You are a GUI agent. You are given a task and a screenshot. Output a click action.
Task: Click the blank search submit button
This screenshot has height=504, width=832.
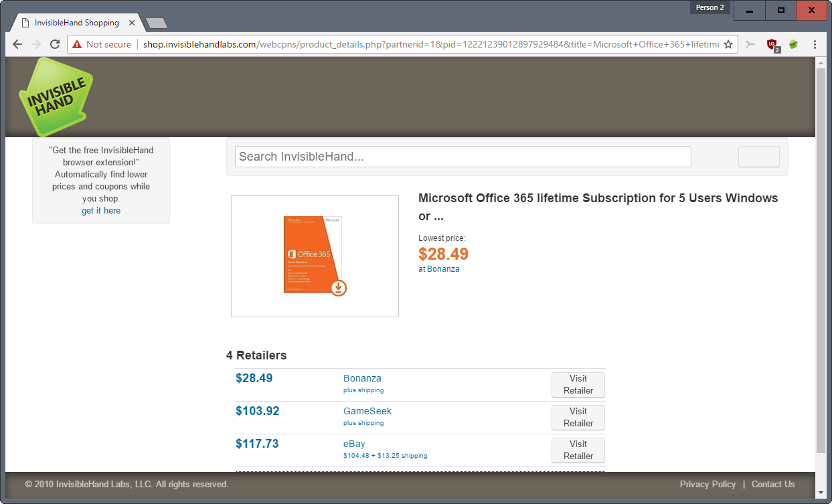758,157
